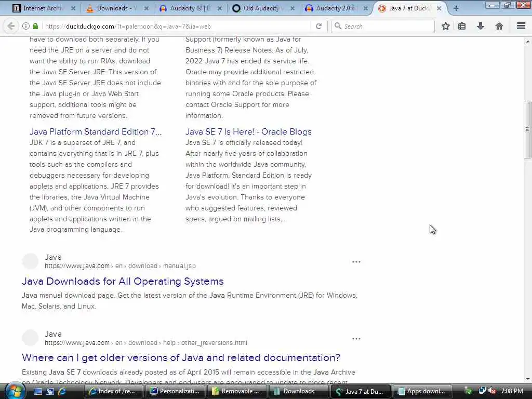This screenshot has width=532, height=399.
Task: Close the Audacity 2.0.6 tab
Action: coord(366,8)
